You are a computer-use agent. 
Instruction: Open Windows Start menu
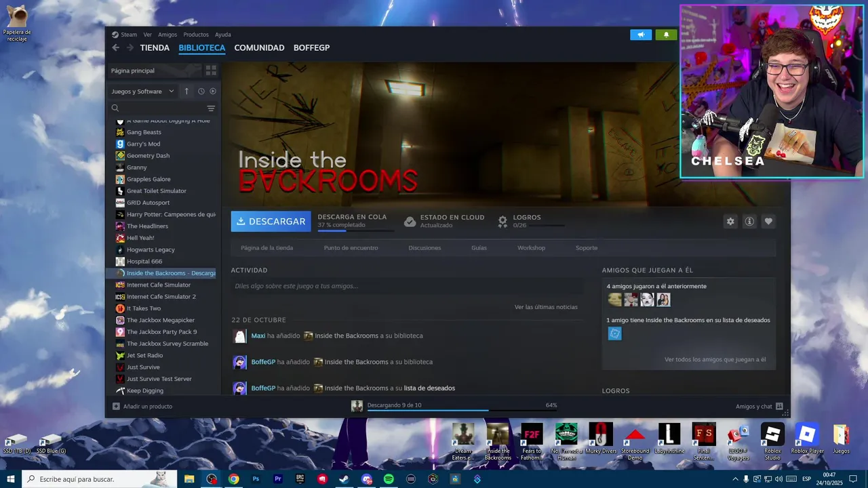tap(10, 479)
